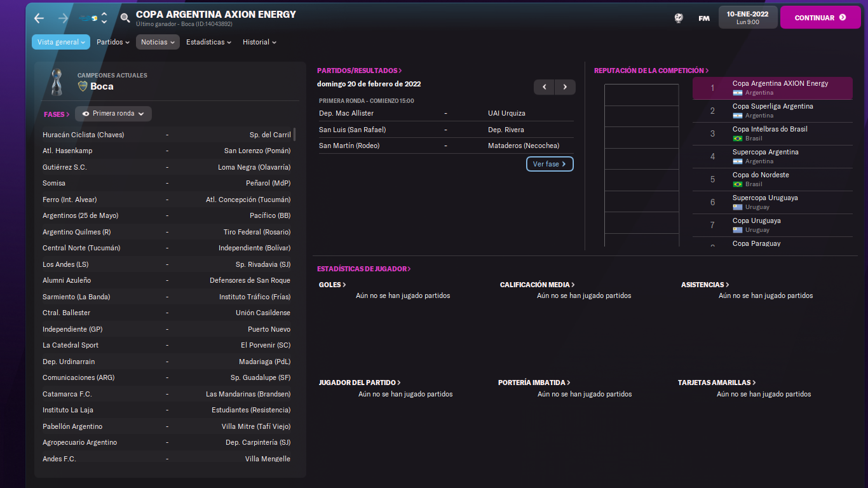Expand the Noticias menu

coord(158,42)
